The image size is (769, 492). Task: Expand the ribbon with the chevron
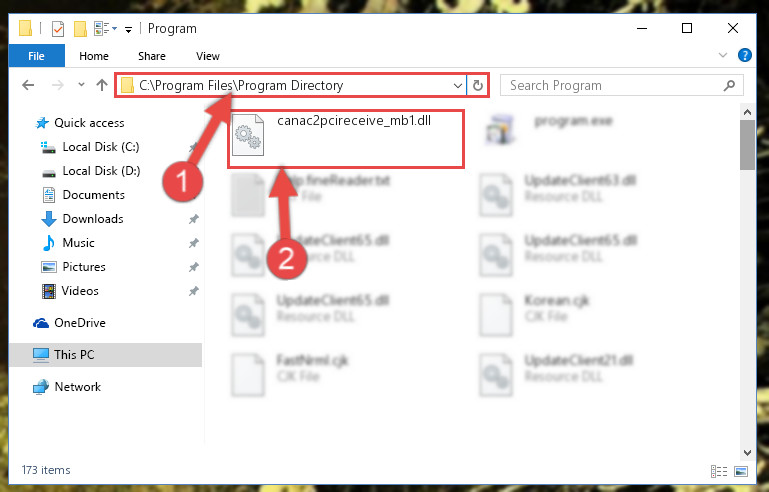(x=722, y=55)
